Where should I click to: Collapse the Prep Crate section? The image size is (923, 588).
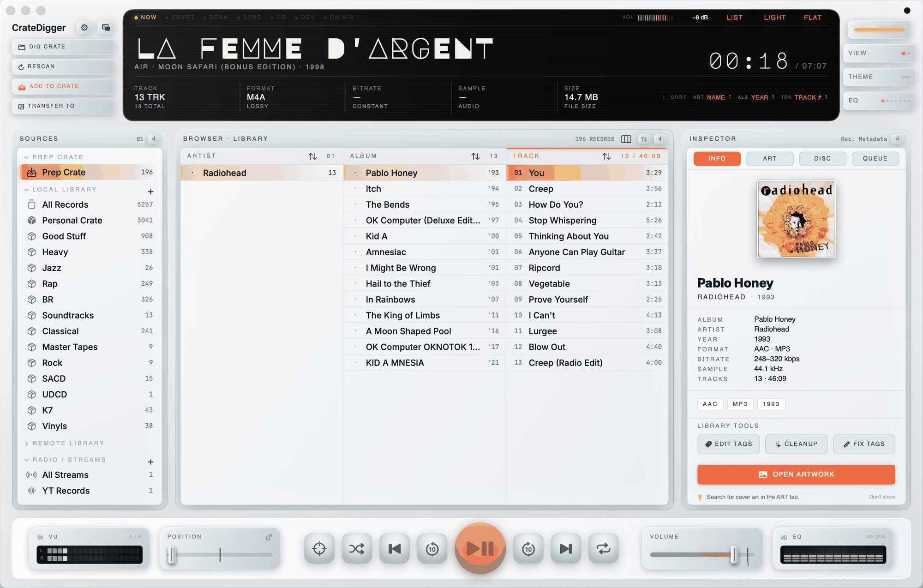pos(27,157)
